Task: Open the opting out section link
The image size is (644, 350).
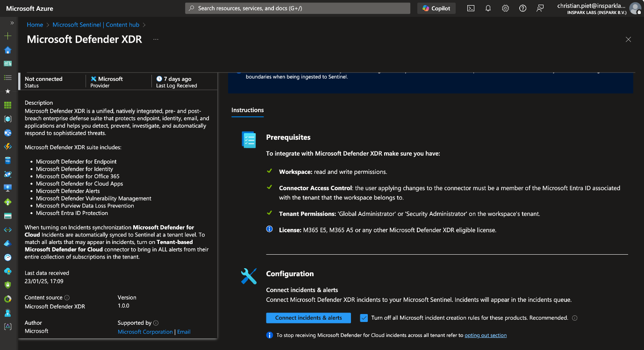Action: pyautogui.click(x=486, y=335)
